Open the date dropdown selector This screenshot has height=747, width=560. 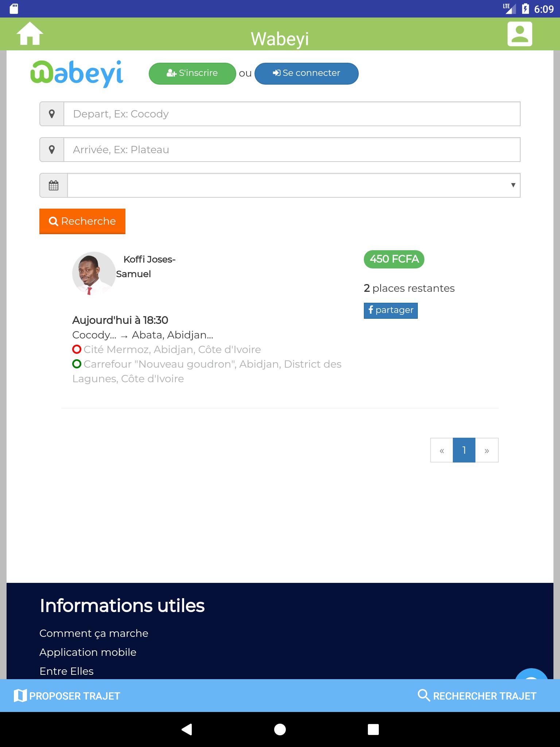point(294,185)
